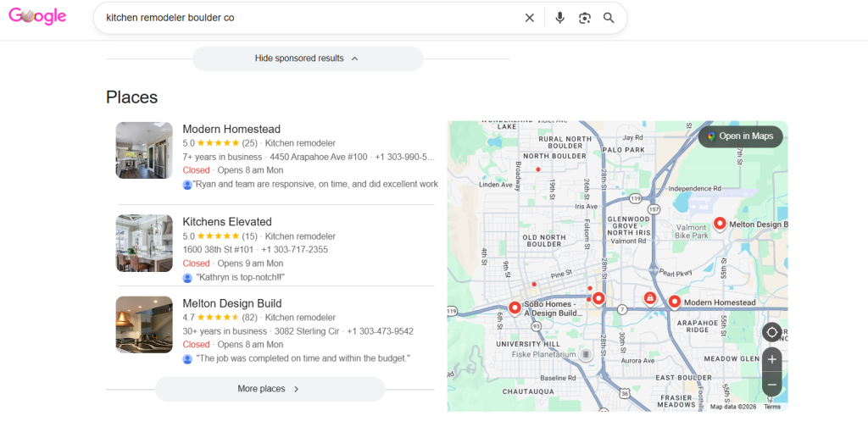Open search by image camera icon
Image resolution: width=868 pixels, height=427 pixels.
click(x=585, y=18)
